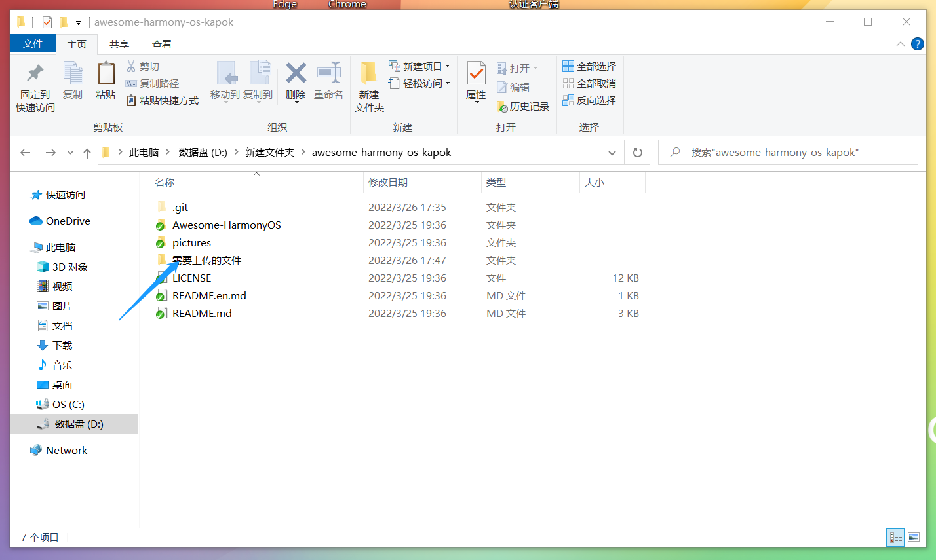
Task: Click Paste Shortcut (粘贴快捷方式)
Action: click(163, 100)
